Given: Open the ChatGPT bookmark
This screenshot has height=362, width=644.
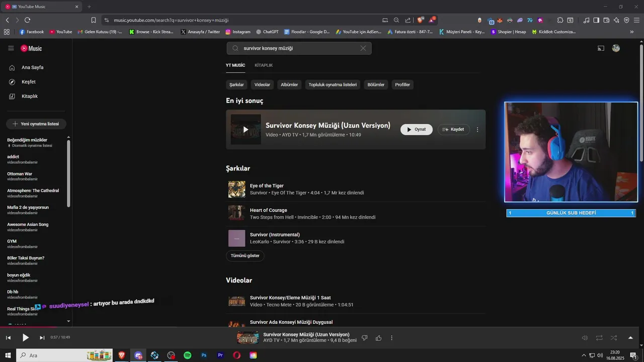Looking at the screenshot, I should click(x=267, y=32).
